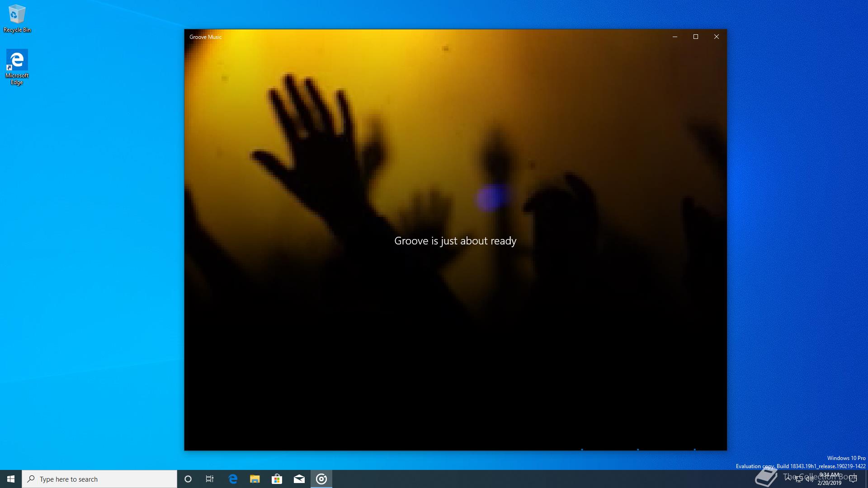Click 'Groove is just about ready' text
868x488 pixels.
tap(455, 241)
